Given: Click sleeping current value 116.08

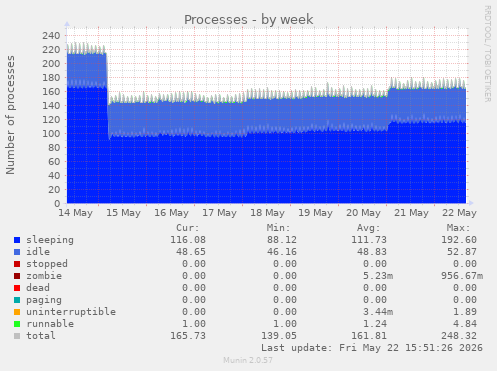Looking at the screenshot, I should pyautogui.click(x=188, y=240).
